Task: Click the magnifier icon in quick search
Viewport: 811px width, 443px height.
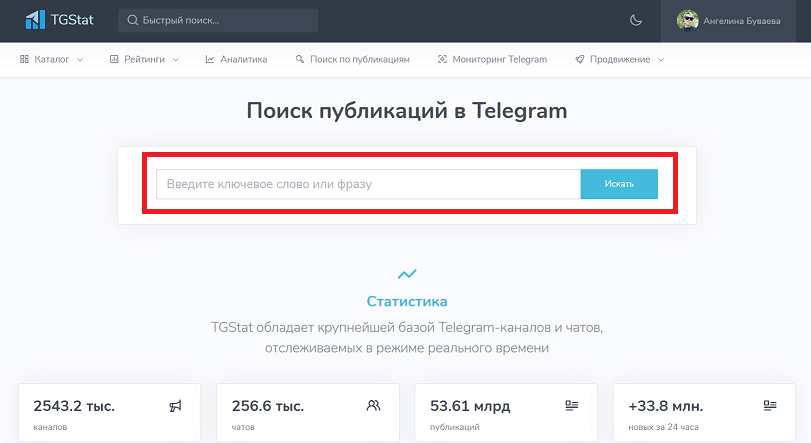Action: (x=132, y=20)
